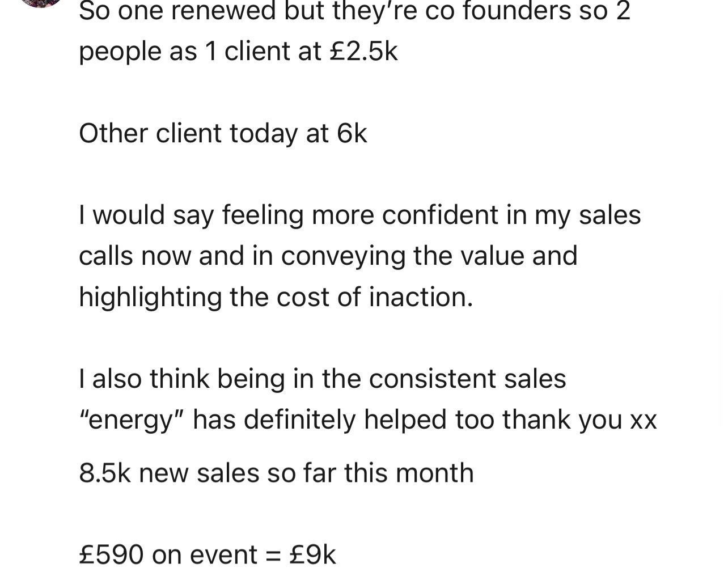Click the line starting 'So one renewed'
Viewport: 728px width, 576px height.
pyautogui.click(x=354, y=11)
